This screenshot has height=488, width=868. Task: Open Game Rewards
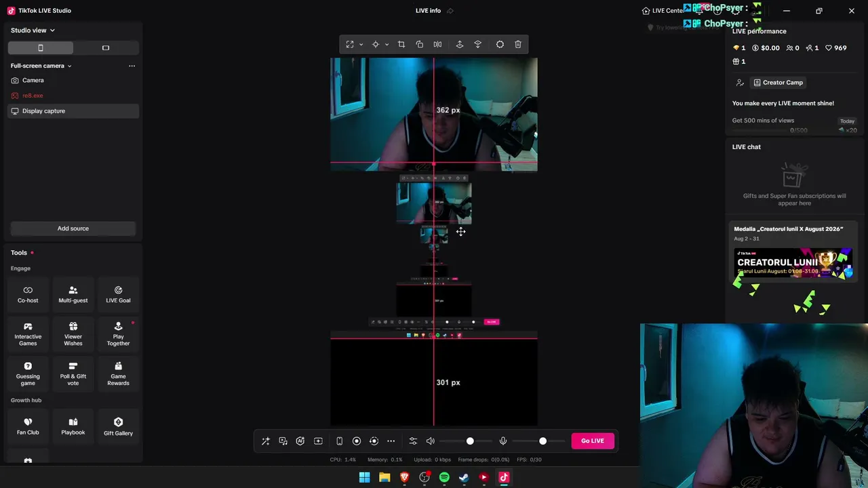[x=118, y=373]
